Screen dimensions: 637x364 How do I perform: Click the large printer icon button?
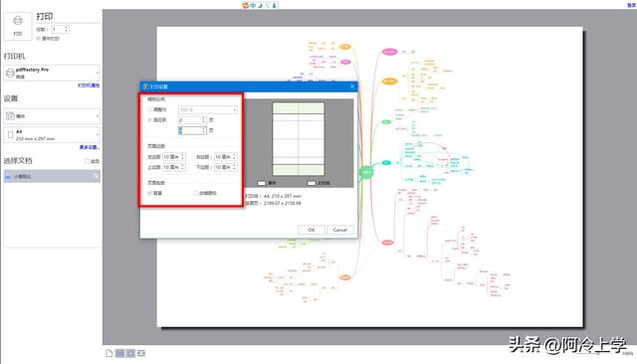click(x=18, y=26)
